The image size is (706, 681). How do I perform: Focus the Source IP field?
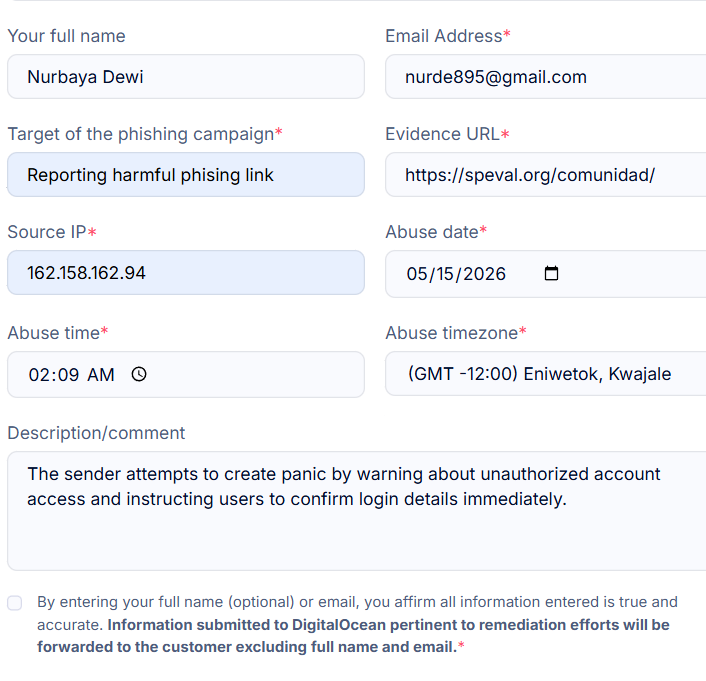pyautogui.click(x=186, y=272)
